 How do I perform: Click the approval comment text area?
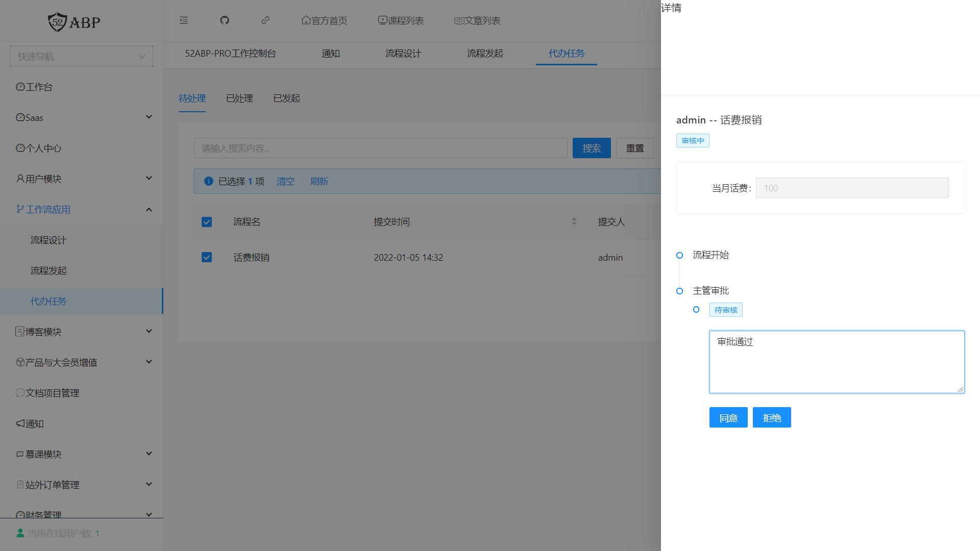pos(837,362)
